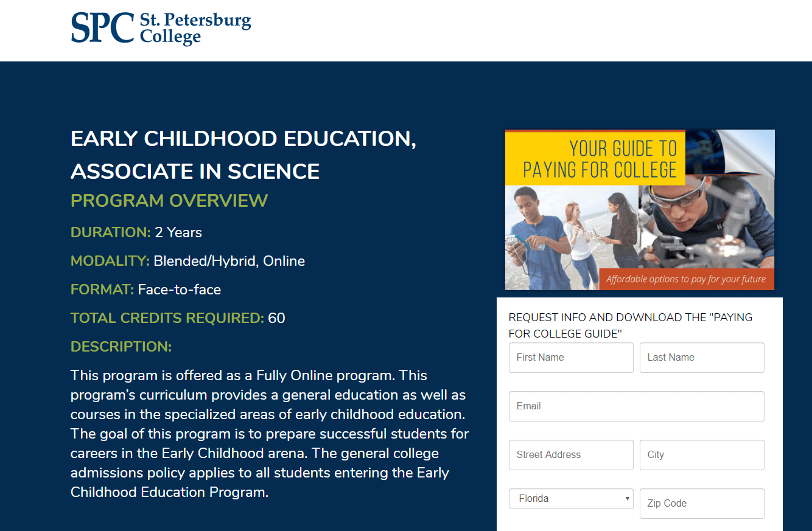The image size is (812, 531).
Task: Click the First Name input field
Action: coord(571,358)
